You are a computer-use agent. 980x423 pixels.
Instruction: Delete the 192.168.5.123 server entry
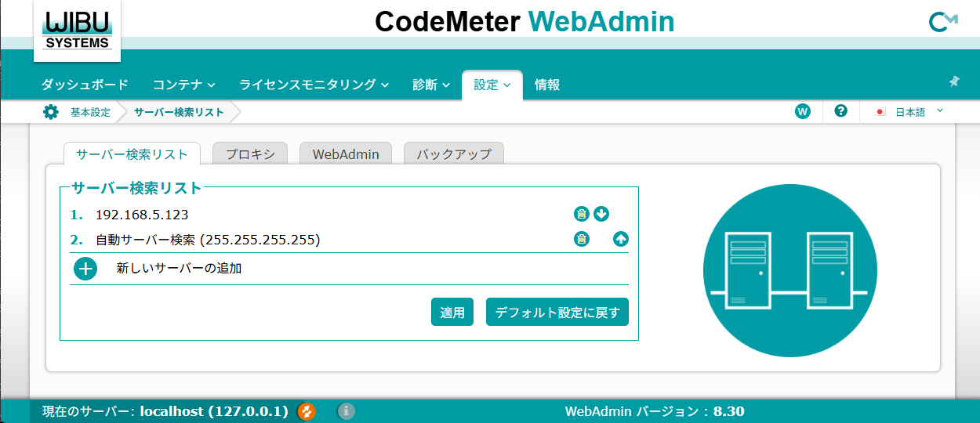(581, 215)
